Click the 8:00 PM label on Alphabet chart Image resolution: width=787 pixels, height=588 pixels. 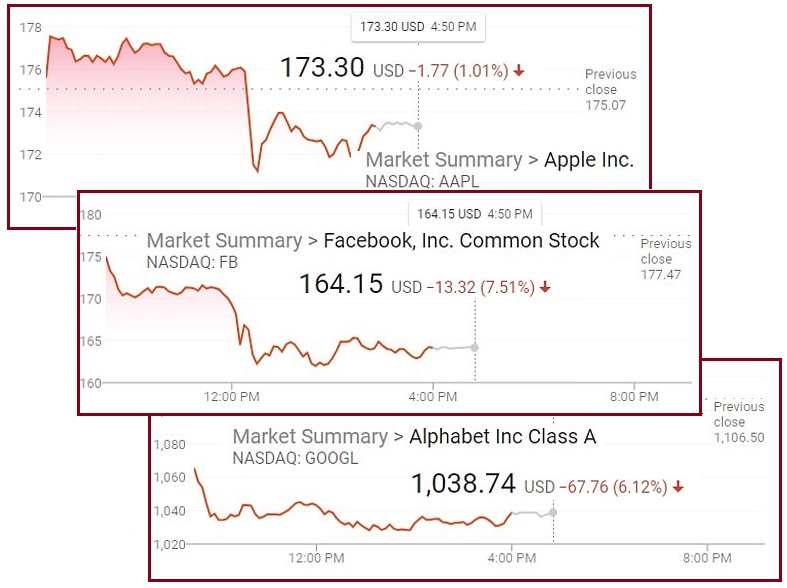tap(707, 557)
